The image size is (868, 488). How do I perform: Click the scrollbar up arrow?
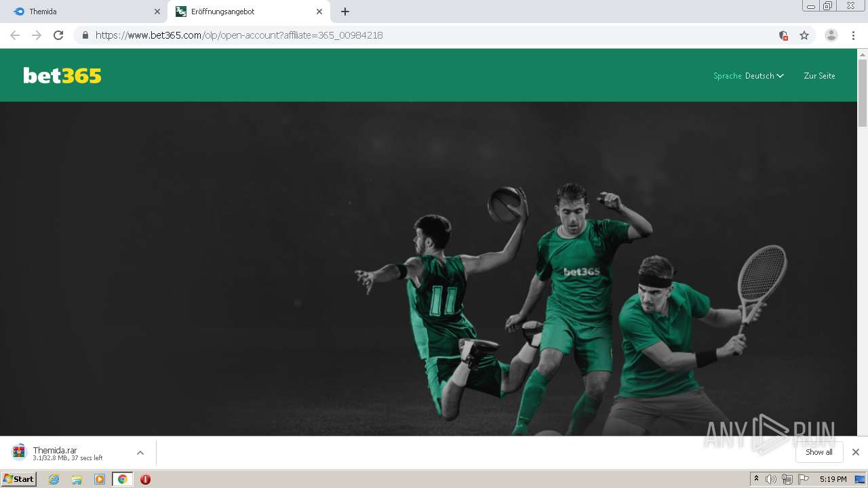(x=863, y=54)
